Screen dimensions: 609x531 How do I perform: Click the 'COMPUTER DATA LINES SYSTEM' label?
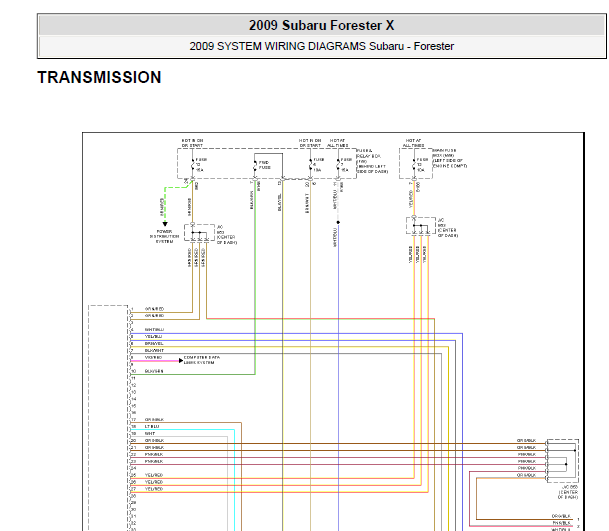coord(202,360)
